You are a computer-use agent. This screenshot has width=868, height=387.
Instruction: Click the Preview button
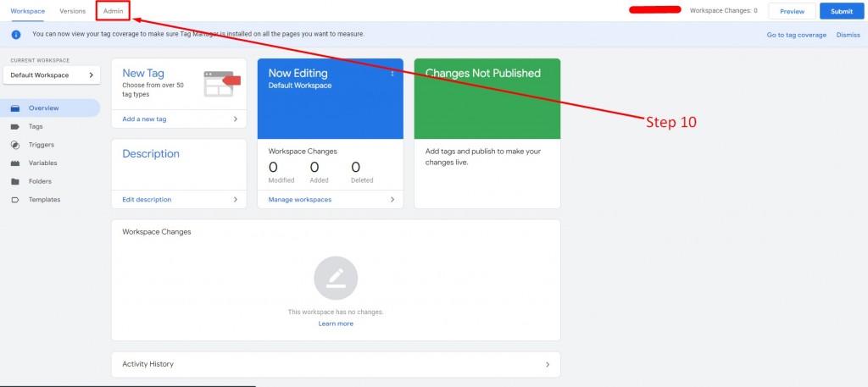click(792, 11)
